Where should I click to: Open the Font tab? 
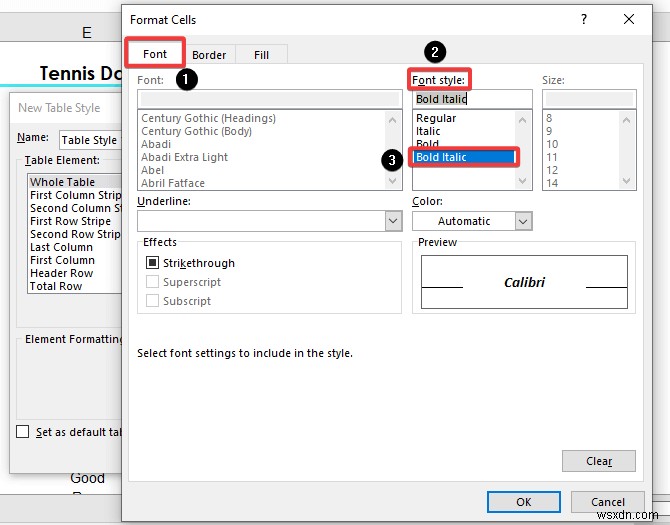click(x=155, y=54)
